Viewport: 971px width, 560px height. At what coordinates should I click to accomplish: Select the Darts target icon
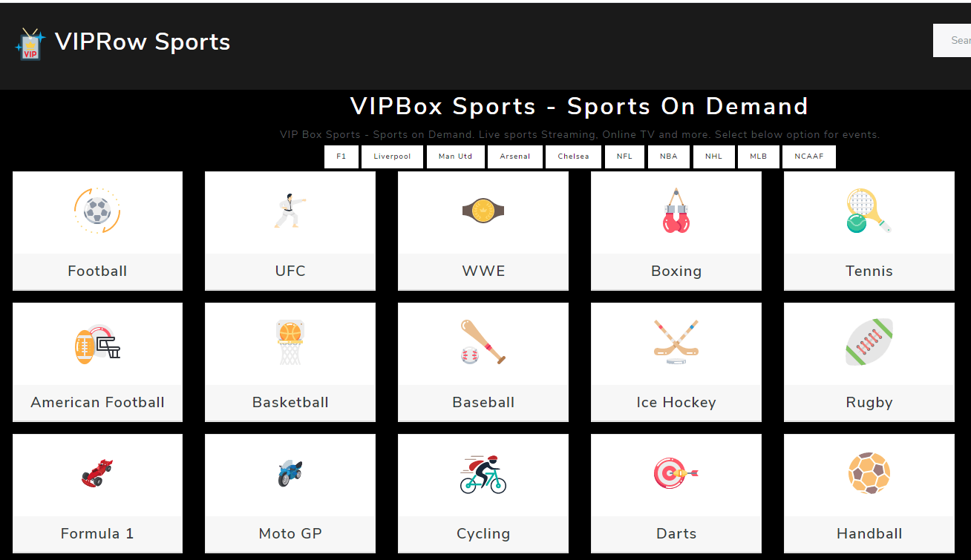click(x=676, y=473)
